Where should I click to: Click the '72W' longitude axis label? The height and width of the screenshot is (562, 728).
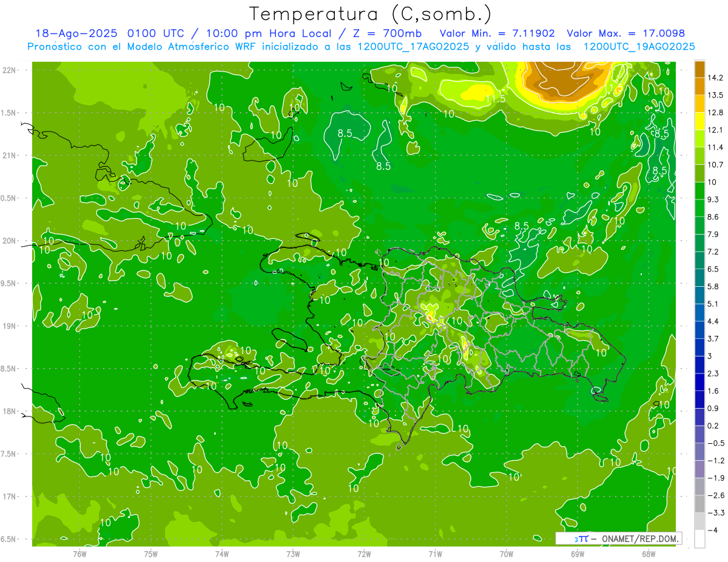[364, 554]
